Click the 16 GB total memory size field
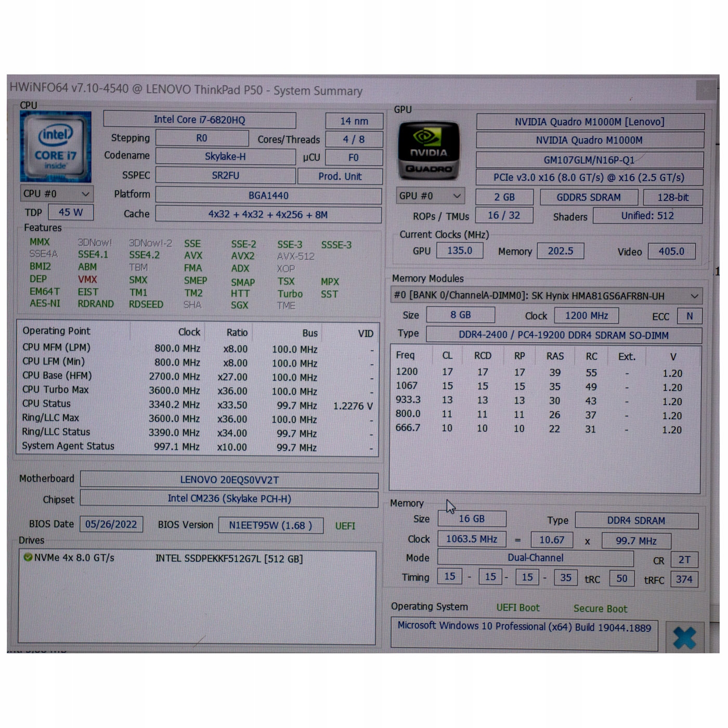The width and height of the screenshot is (728, 728). click(x=472, y=519)
